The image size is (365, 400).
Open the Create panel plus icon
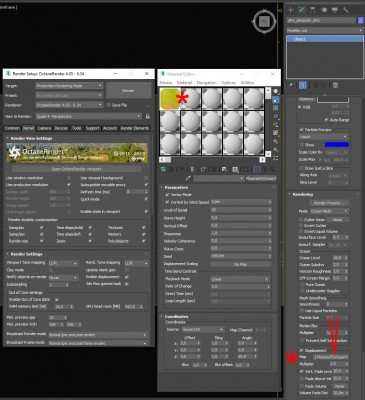coord(290,10)
